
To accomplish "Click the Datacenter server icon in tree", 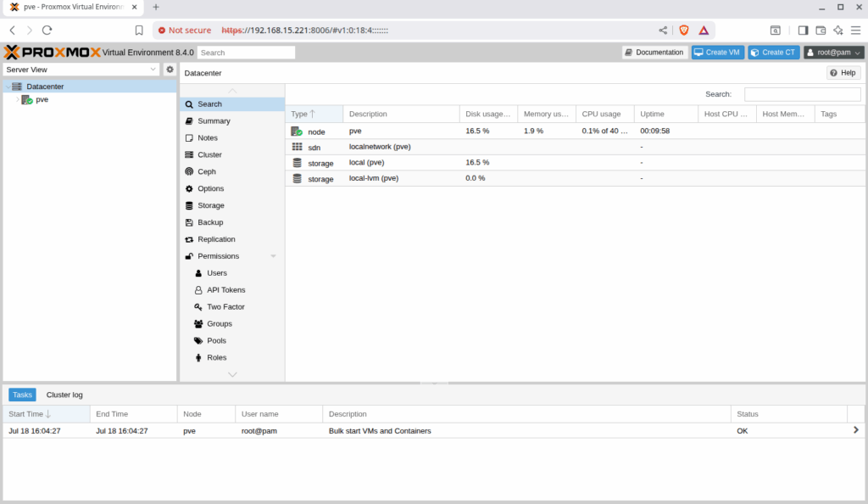I will 17,87.
